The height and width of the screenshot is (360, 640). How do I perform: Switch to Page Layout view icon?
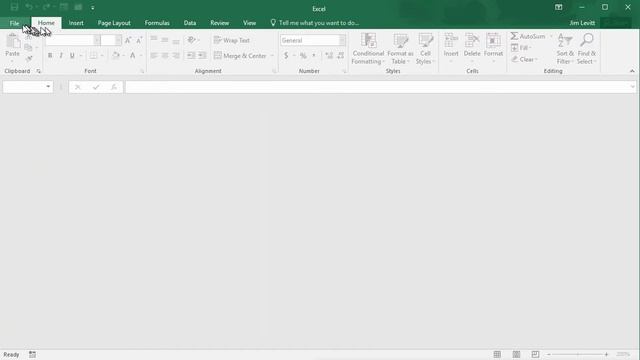coord(516,354)
